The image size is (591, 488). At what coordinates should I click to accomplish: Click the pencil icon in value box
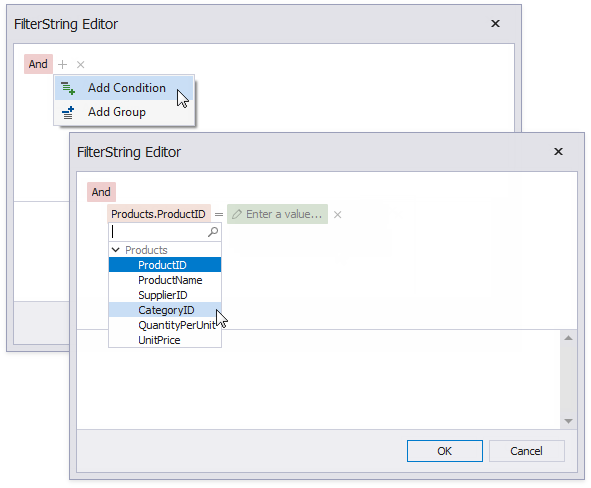pyautogui.click(x=237, y=214)
